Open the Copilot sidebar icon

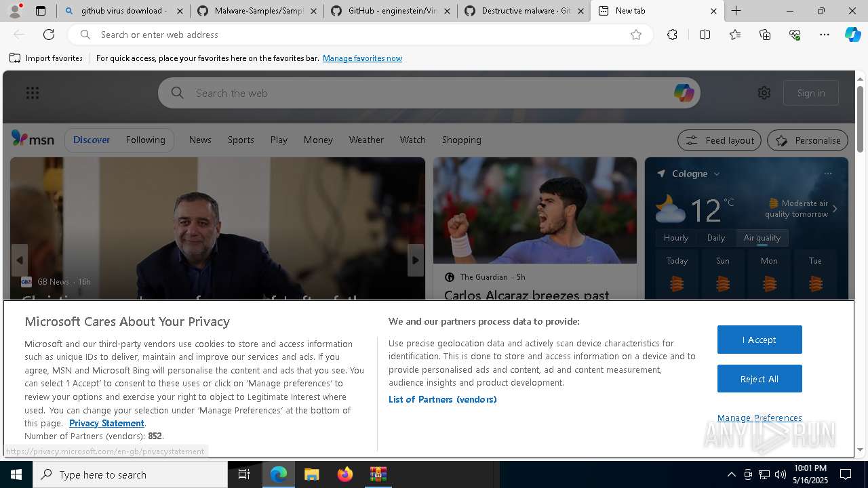pos(852,35)
